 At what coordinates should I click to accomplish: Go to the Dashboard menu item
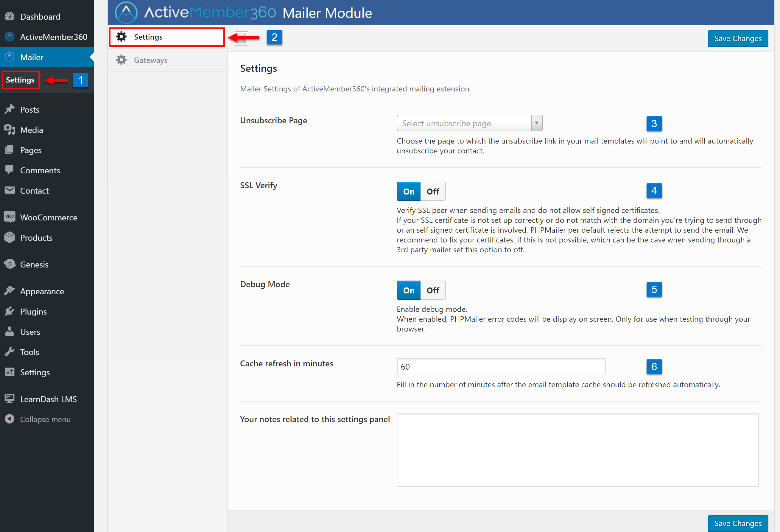47,16
